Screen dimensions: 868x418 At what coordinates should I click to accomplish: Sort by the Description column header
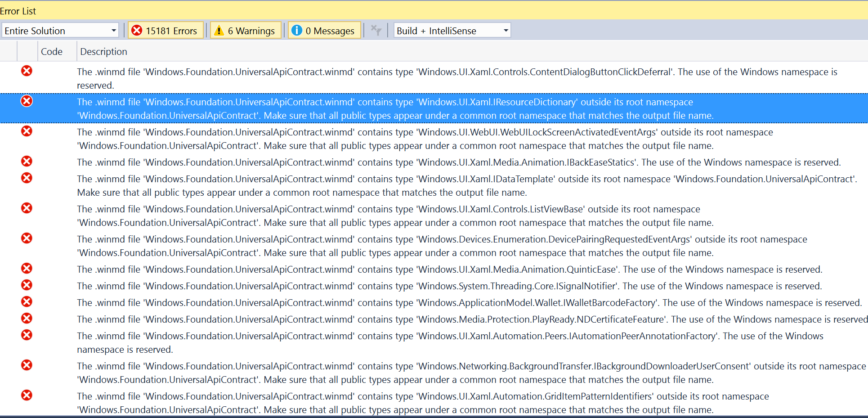tap(103, 52)
